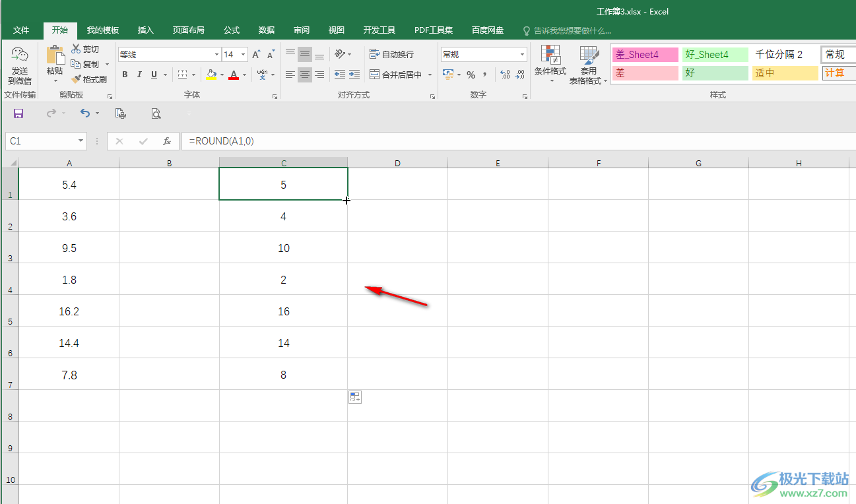Screen dimensions: 856x504
Task: Click Merge and Center (合并后居中) button
Action: [395, 75]
